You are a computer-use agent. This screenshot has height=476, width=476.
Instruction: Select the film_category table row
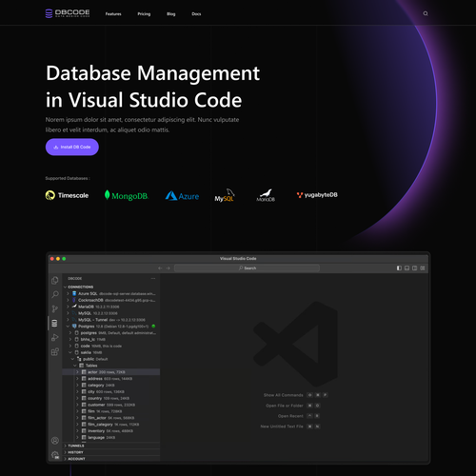(111, 425)
